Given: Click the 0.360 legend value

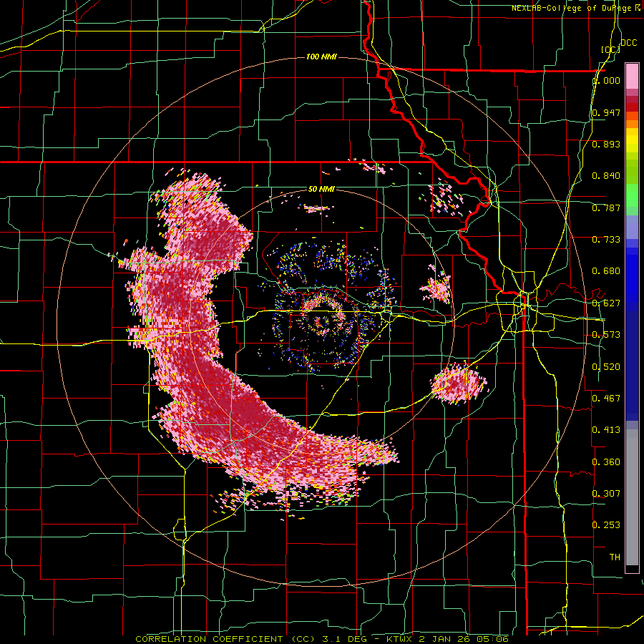Looking at the screenshot, I should (606, 462).
